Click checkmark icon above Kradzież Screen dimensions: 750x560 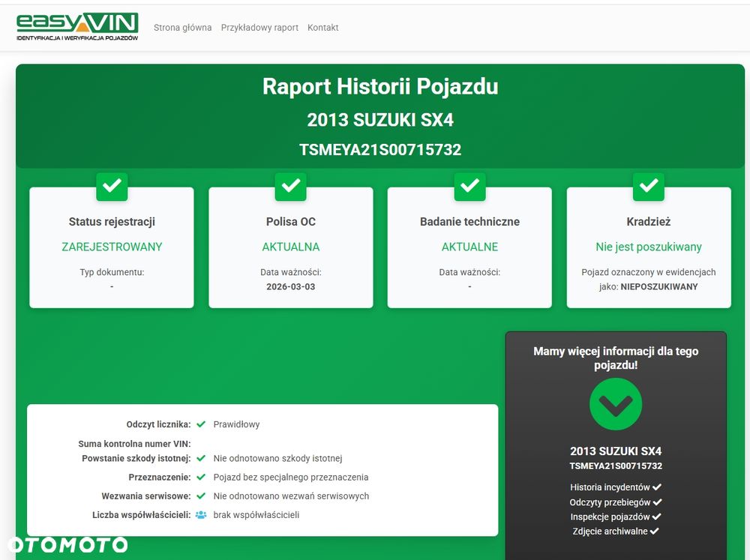click(649, 187)
